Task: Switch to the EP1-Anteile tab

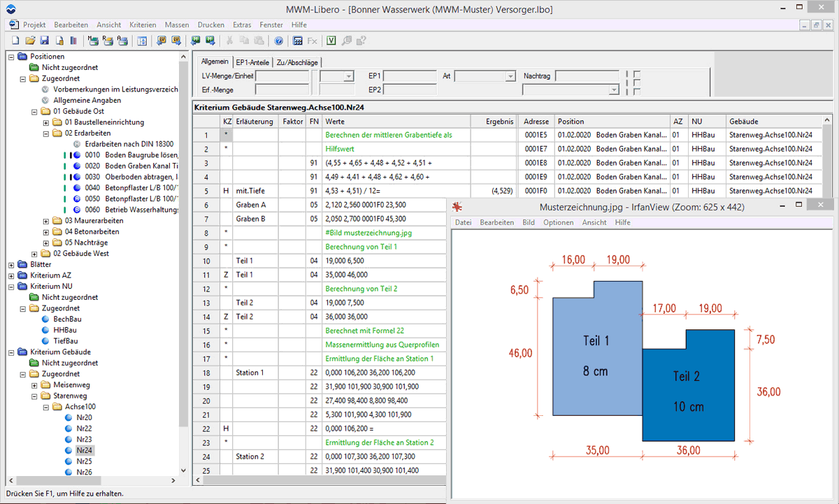Action: pos(252,62)
